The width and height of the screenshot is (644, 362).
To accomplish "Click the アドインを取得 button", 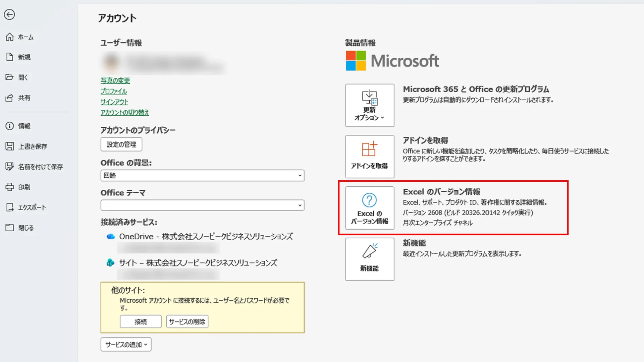I will pos(370,157).
